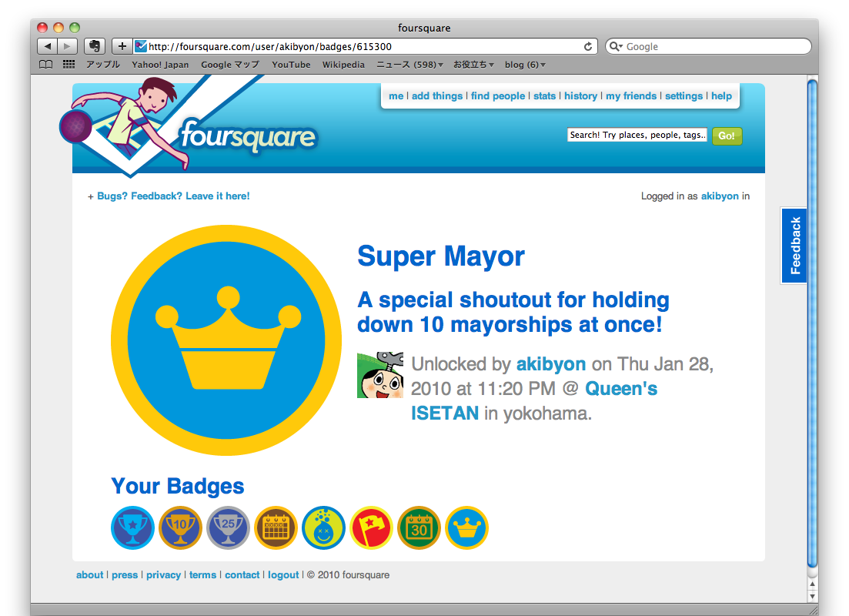The width and height of the screenshot is (849, 616).
Task: Open the blog (6) bookmarks folder dropdown
Action: coord(525,65)
